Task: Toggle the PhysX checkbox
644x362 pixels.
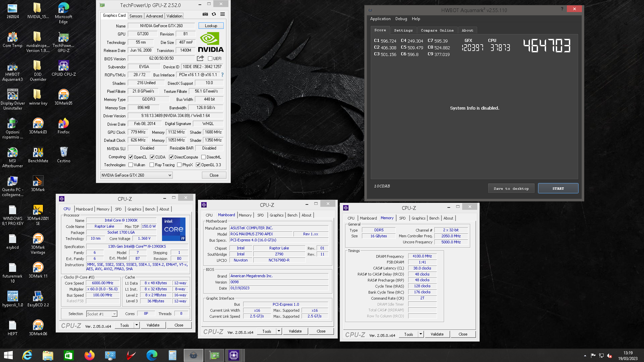Action: coord(179,165)
